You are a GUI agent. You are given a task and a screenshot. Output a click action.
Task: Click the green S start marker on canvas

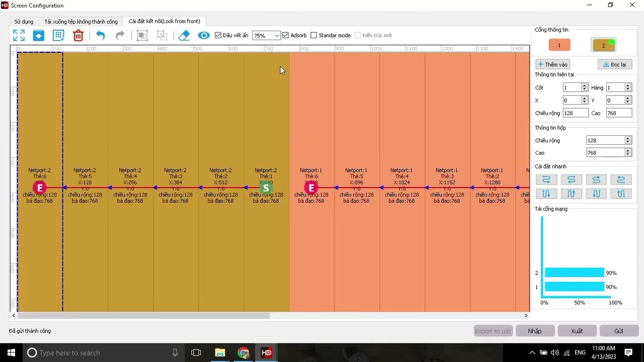pos(266,188)
